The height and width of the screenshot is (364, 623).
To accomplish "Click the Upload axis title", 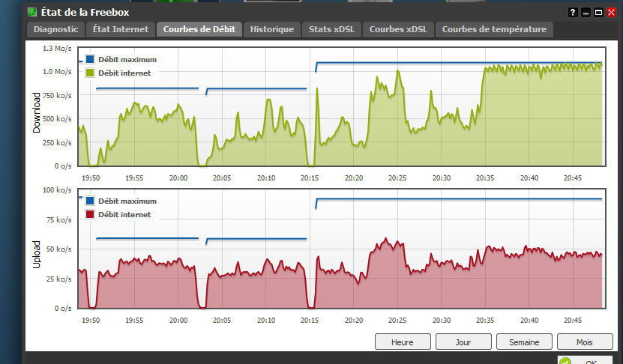I will [x=37, y=255].
